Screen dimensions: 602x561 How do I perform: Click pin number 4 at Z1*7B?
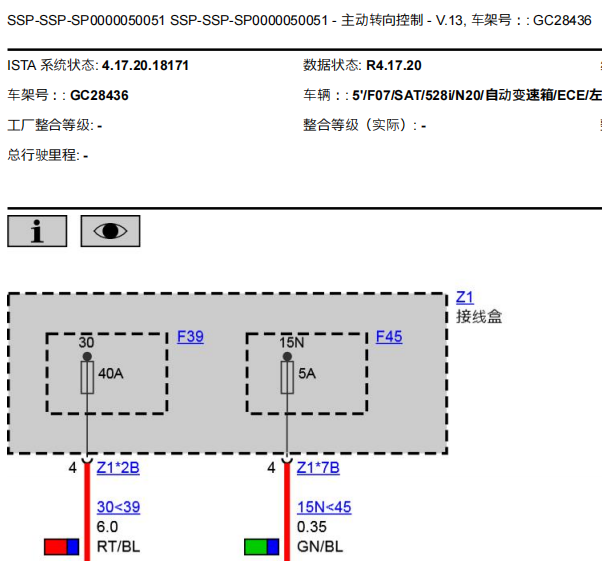[x=271, y=468]
